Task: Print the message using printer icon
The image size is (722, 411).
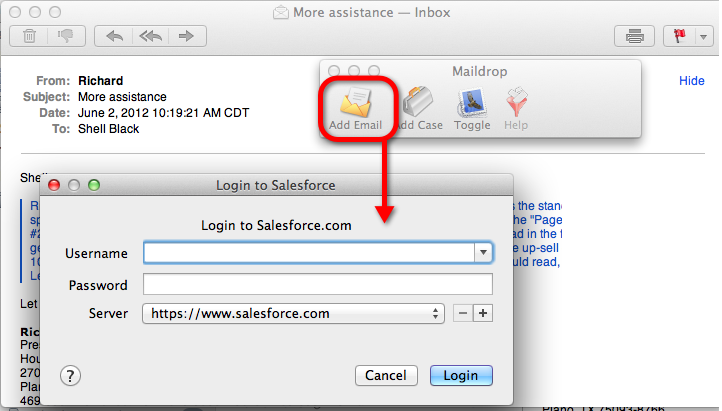Action: 635,36
